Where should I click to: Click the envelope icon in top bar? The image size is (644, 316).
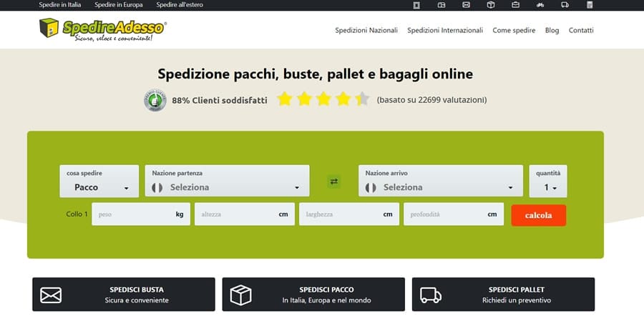466,5
